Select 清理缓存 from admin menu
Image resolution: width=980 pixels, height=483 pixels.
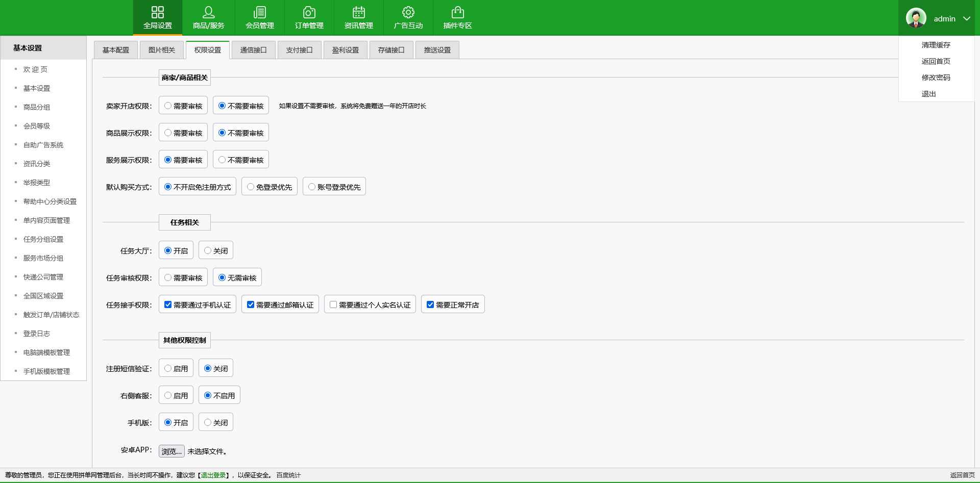(936, 45)
